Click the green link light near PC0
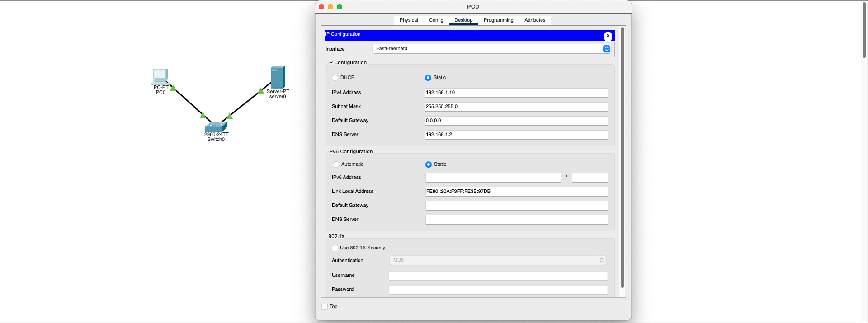Screen dimensions: 868x323 pos(173,88)
